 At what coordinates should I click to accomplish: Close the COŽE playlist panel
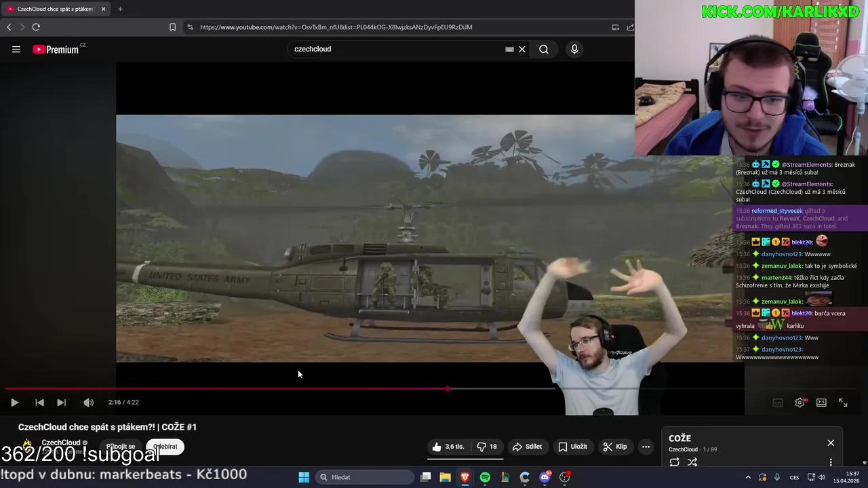[x=831, y=443]
